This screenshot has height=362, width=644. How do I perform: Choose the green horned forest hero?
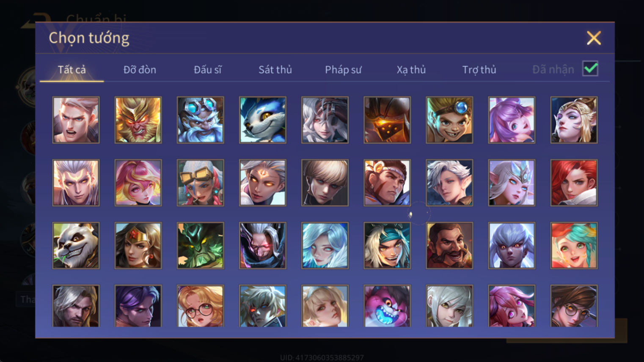tap(200, 245)
